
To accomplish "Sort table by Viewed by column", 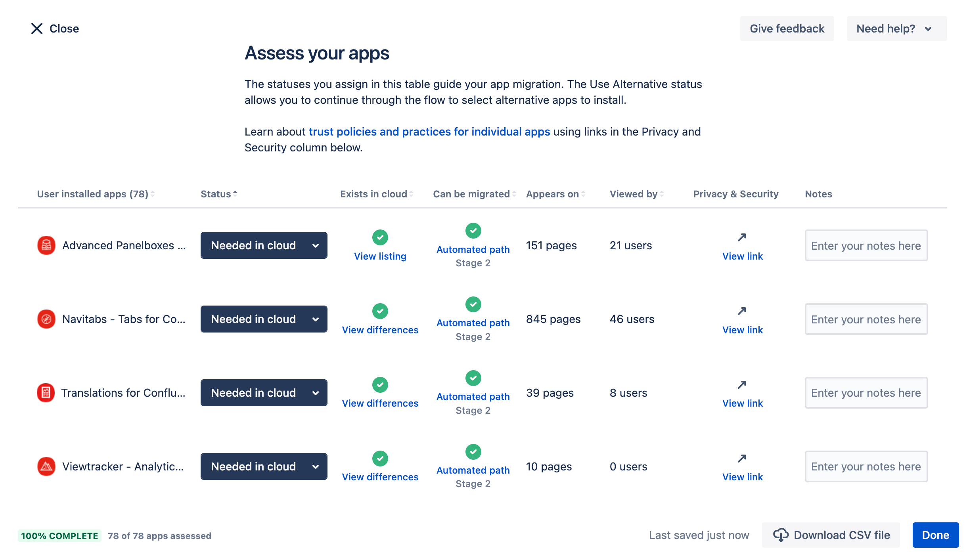I will pos(636,194).
